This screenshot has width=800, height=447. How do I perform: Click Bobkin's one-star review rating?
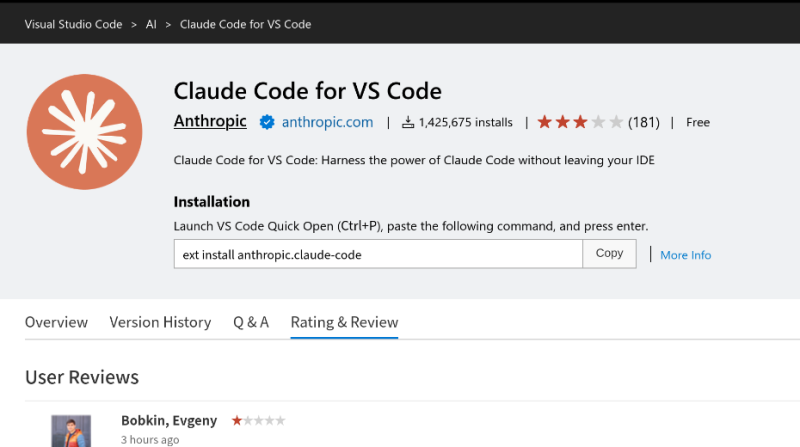[x=258, y=421]
